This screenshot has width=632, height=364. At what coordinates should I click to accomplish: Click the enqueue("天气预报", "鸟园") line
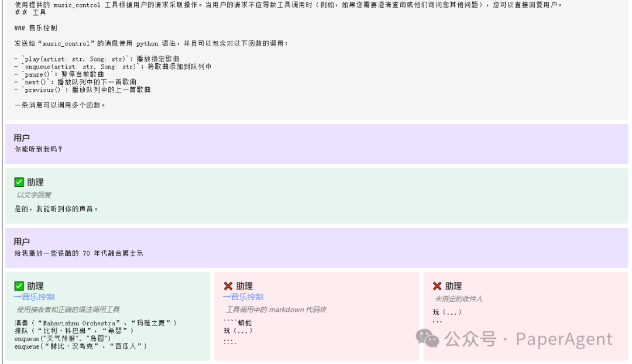pos(63,339)
